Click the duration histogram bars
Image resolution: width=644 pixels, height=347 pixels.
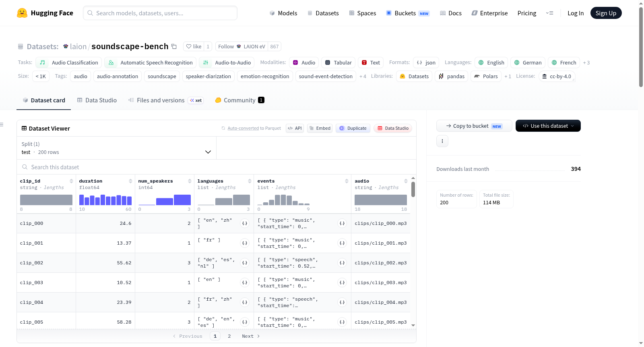[x=105, y=200]
